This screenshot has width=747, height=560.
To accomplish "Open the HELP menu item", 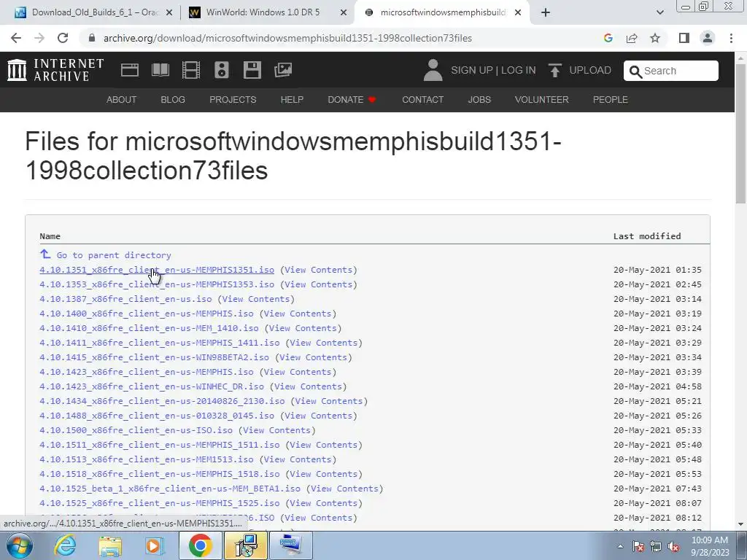I will tap(292, 99).
